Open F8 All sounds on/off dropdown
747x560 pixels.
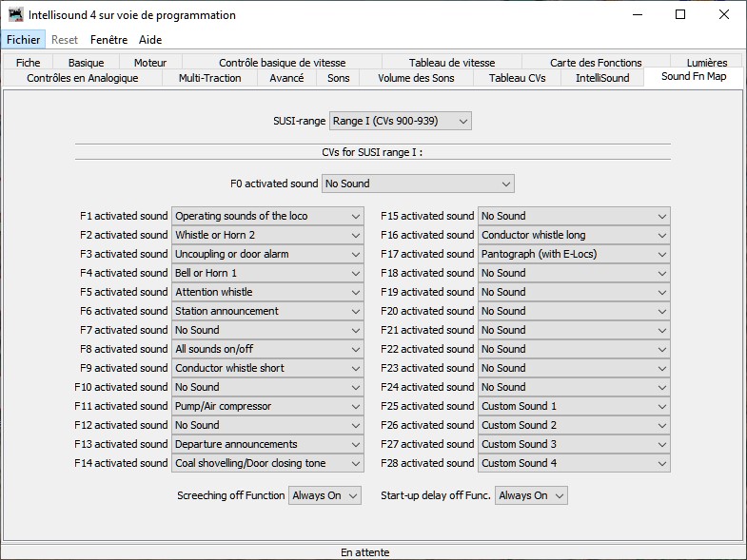[x=267, y=350]
